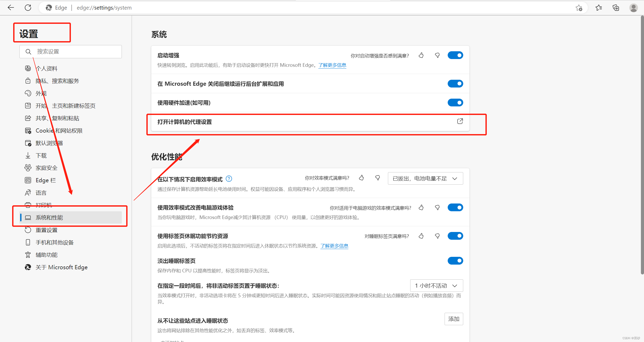Screen dimensions: 644x342
Task: Disable 使用硬件加速 hardware acceleration toggle
Action: (x=455, y=103)
